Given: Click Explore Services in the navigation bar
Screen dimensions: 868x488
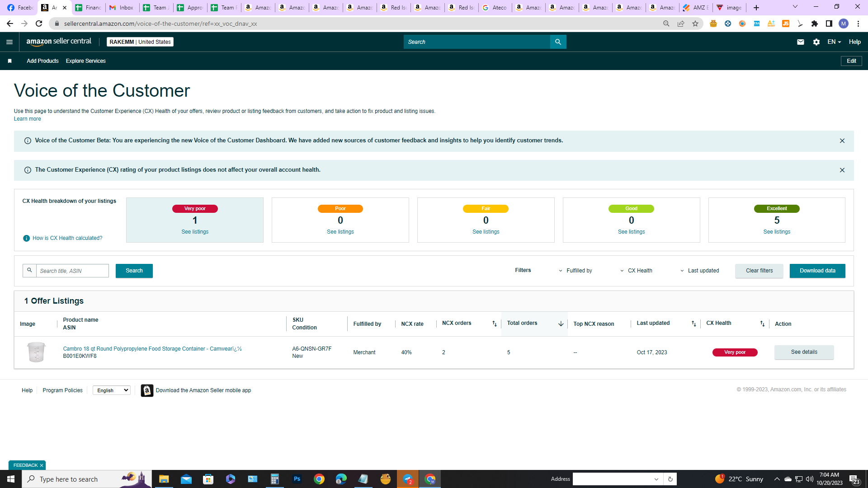Looking at the screenshot, I should click(86, 61).
